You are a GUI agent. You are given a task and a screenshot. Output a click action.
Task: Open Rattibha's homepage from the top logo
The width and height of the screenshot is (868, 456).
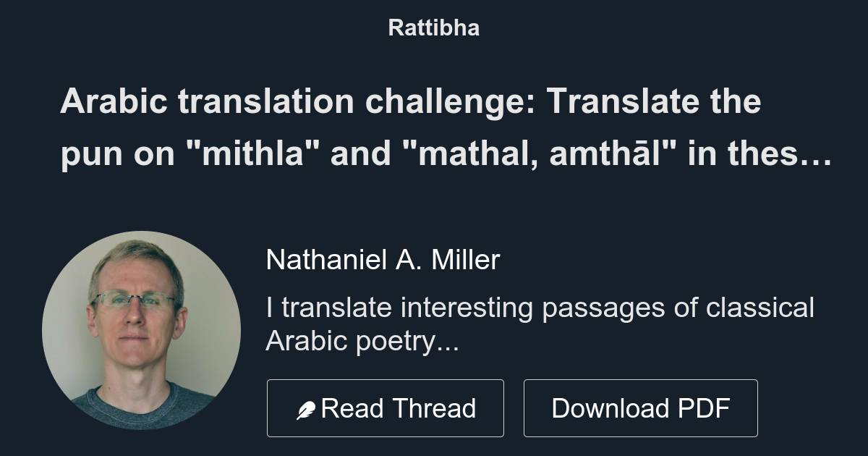click(434, 28)
